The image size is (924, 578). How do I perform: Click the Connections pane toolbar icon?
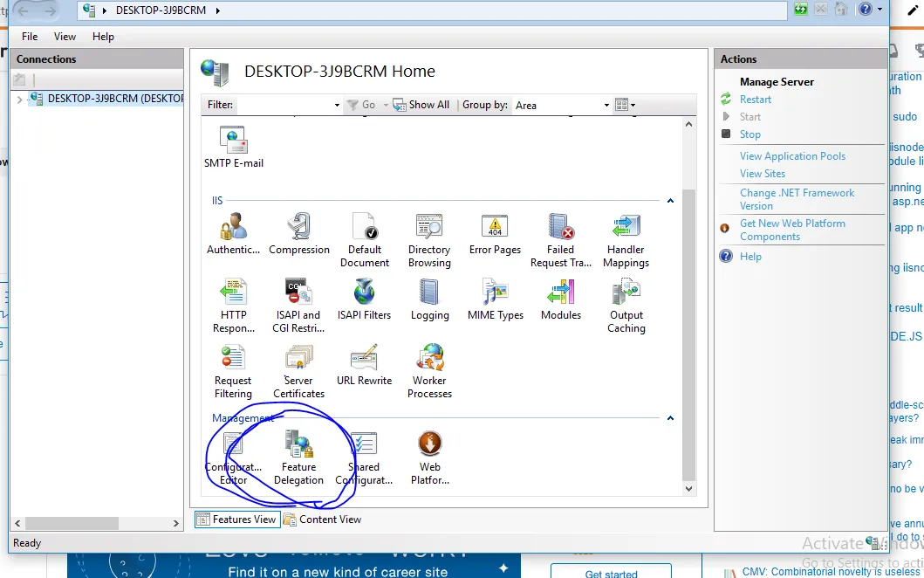click(19, 79)
